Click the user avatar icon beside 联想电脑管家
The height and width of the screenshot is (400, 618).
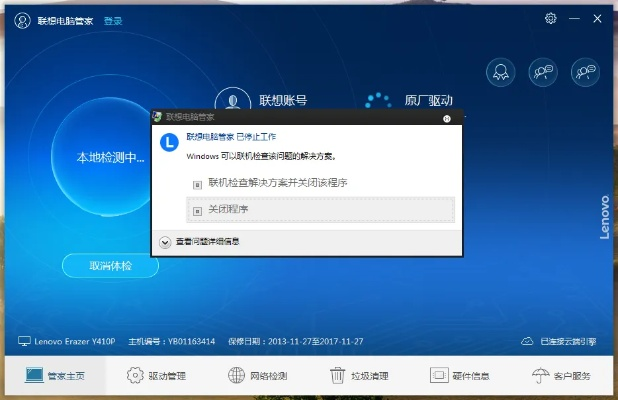click(x=19, y=19)
